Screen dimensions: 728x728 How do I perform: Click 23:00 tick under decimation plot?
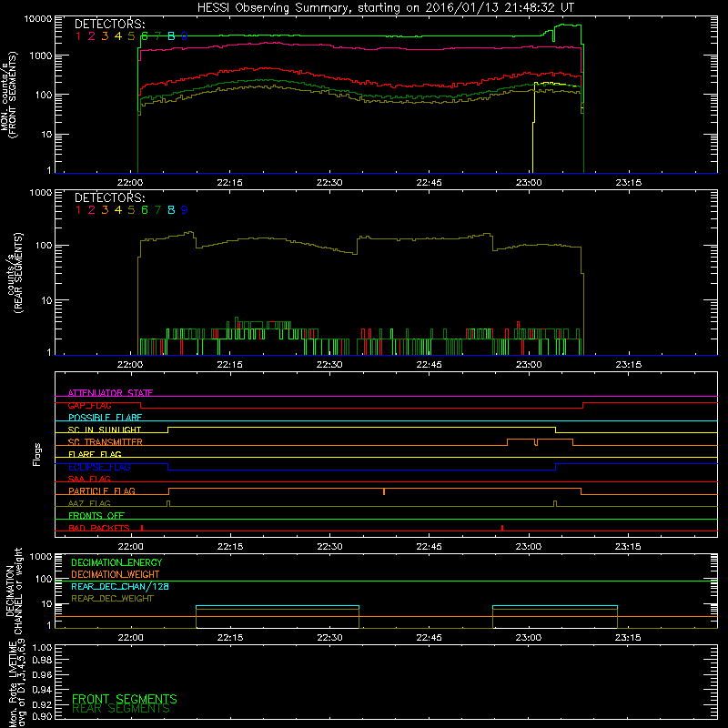point(529,638)
